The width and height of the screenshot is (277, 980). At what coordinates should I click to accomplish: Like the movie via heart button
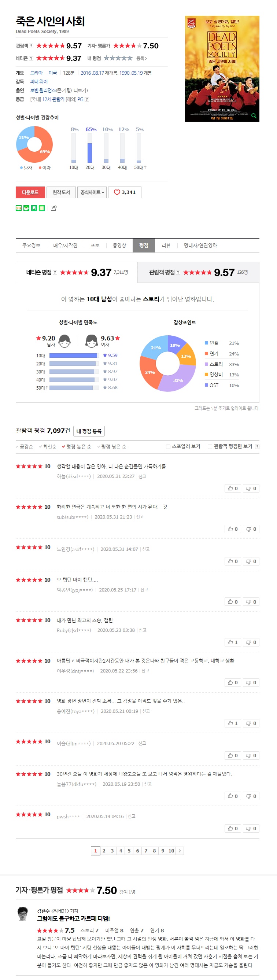(125, 192)
